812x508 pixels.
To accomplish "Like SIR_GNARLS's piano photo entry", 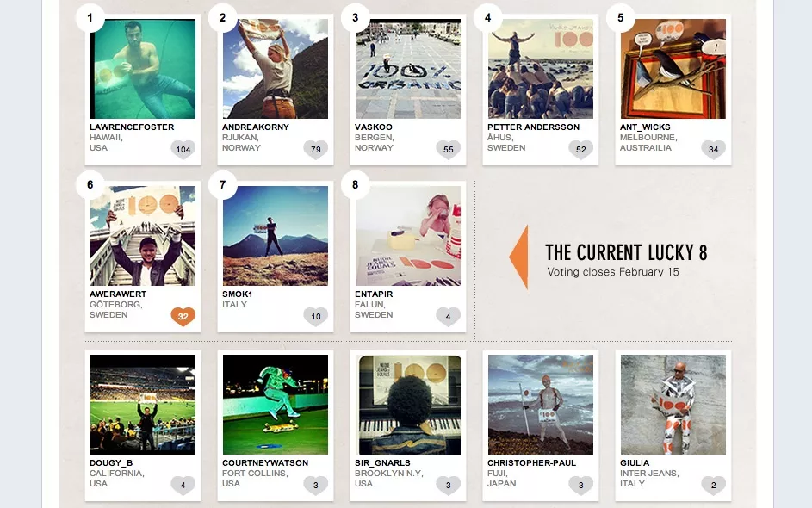I will click(x=449, y=486).
